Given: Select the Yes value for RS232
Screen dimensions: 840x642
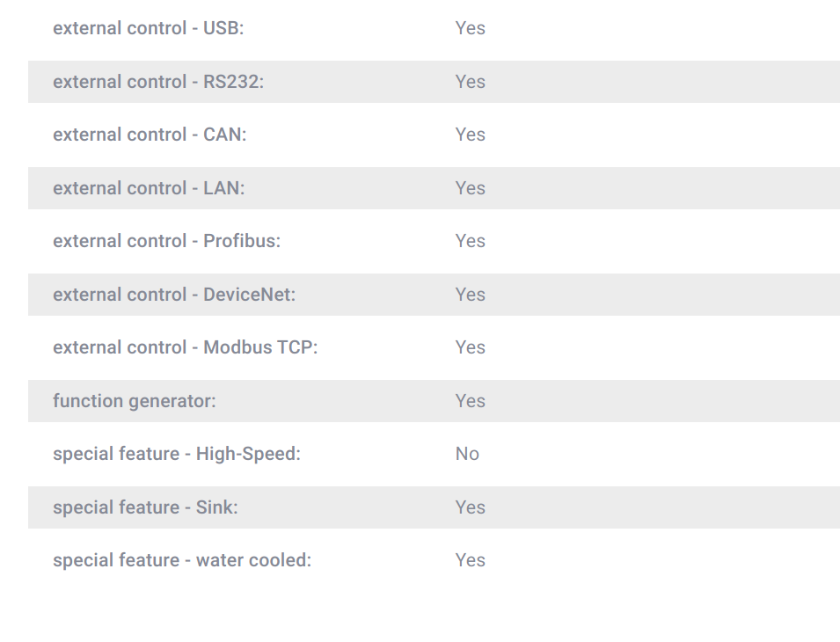Looking at the screenshot, I should [x=471, y=82].
